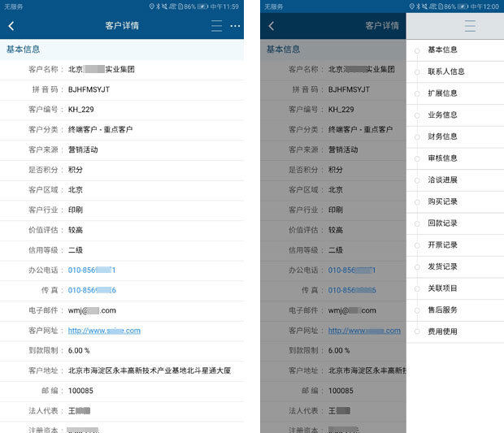Tap the back arrow in left screen header
Image resolution: width=504 pixels, height=433 pixels.
[11, 26]
